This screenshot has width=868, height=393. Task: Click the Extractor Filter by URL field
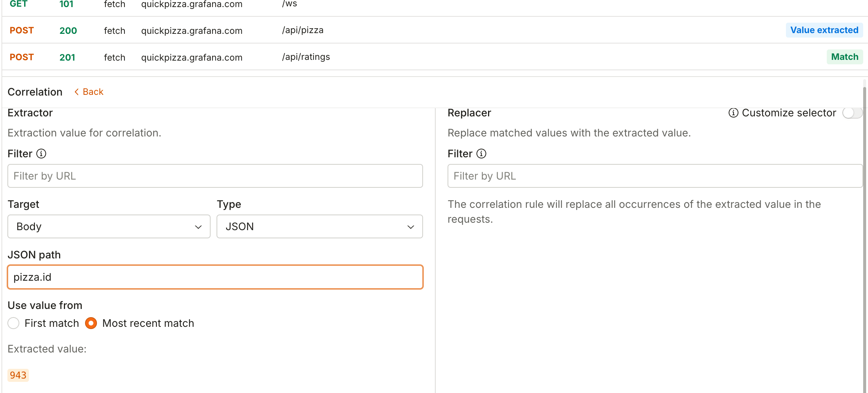(215, 176)
